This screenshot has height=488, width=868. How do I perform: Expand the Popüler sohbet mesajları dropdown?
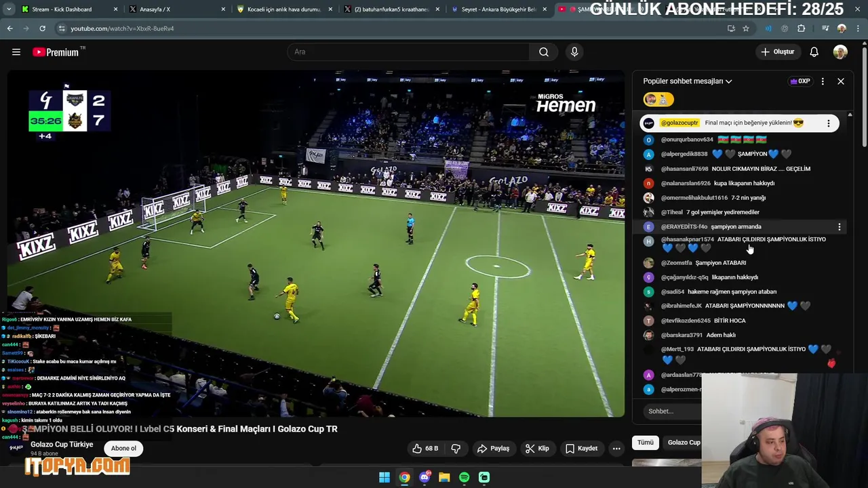[x=688, y=81]
